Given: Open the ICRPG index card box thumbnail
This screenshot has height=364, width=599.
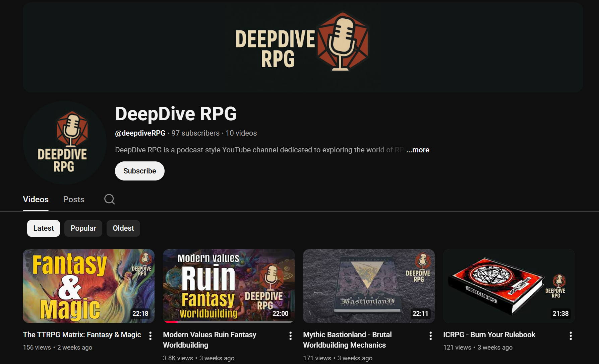Looking at the screenshot, I should (x=509, y=286).
